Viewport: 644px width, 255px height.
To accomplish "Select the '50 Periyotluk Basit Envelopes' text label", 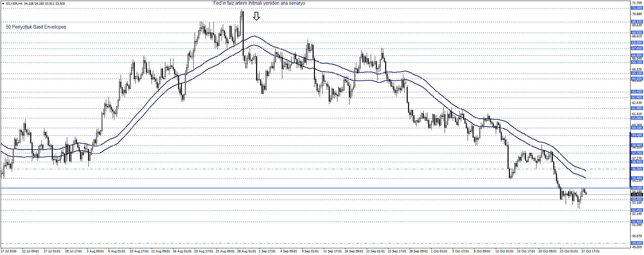I will tap(36, 27).
